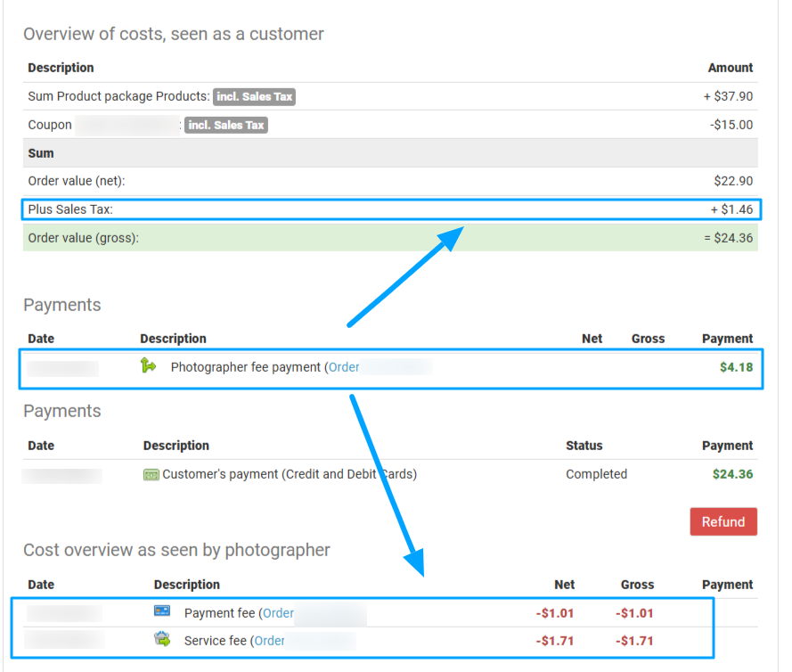Viewport: 792px width, 672px height.
Task: Click the Service fee net value -$1.71
Action: pos(555,641)
